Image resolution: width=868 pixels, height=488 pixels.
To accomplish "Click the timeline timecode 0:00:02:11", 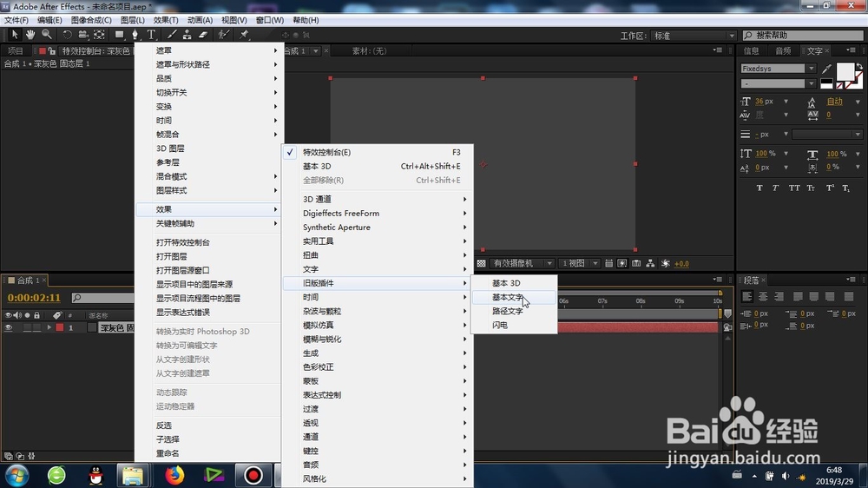I will [34, 298].
